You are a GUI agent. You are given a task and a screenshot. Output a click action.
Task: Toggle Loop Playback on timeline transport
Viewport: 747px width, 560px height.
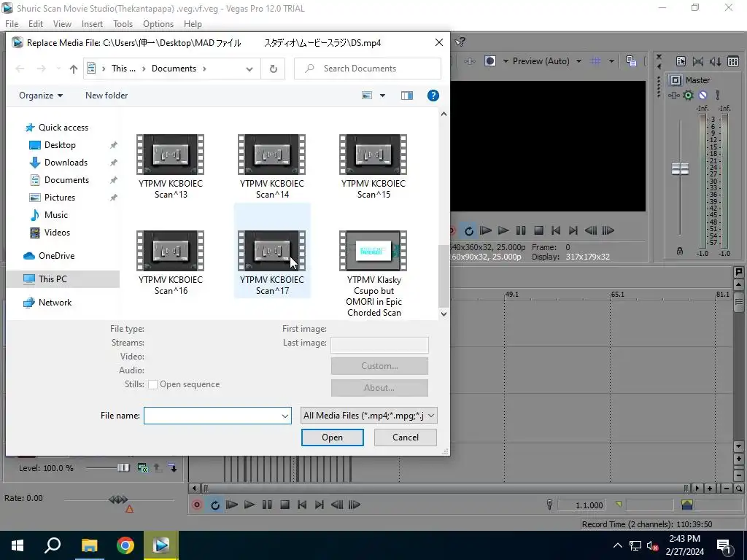tap(215, 505)
